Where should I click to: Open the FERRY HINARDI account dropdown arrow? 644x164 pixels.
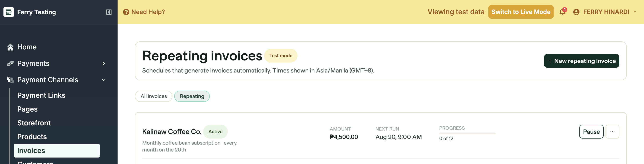coord(635,12)
